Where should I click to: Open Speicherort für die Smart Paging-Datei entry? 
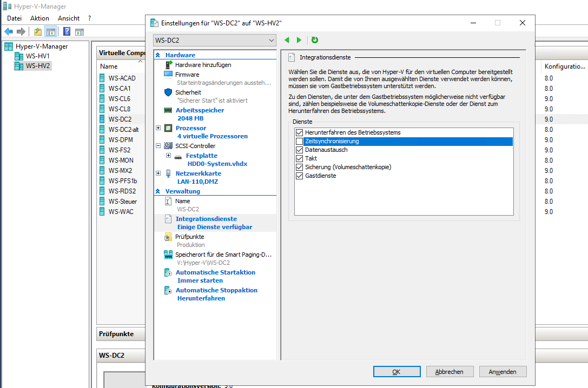[x=223, y=255]
